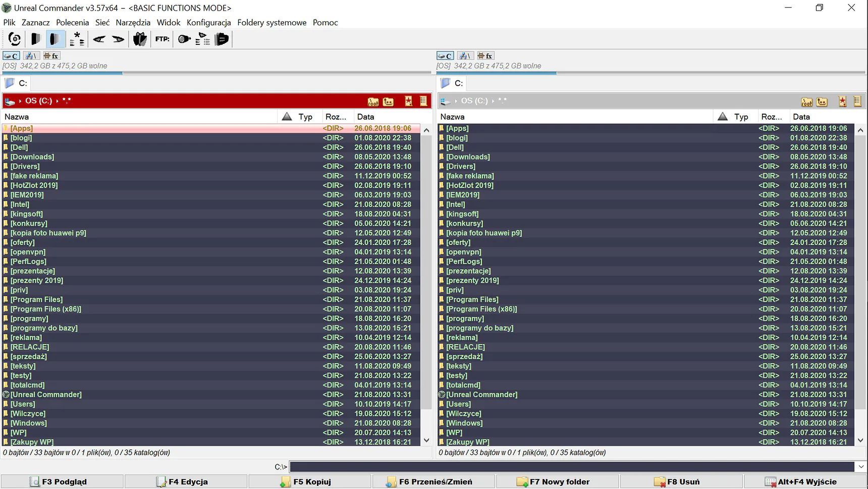Click the sort triangle in the left panel header
The width and height of the screenshot is (868, 489).
pos(287,117)
